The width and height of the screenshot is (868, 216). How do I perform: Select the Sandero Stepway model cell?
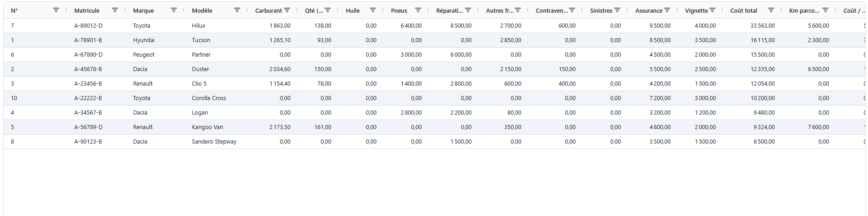pos(214,142)
